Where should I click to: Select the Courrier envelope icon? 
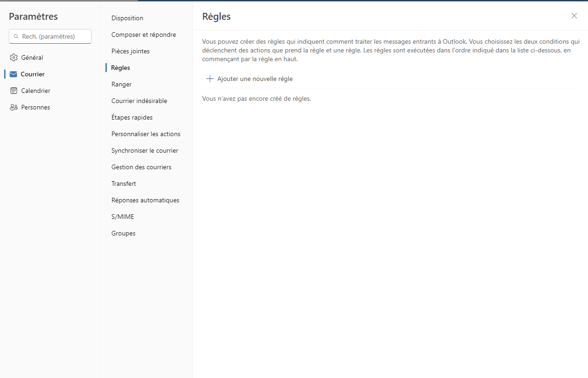13,74
